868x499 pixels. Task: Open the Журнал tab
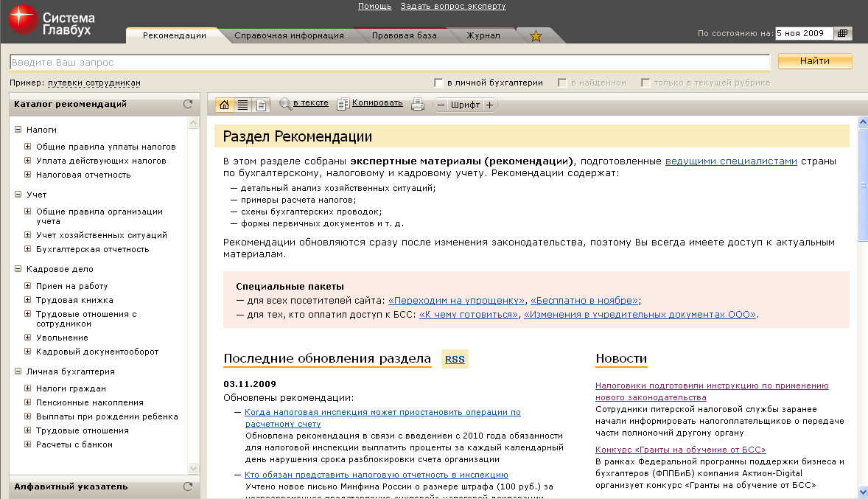coord(483,35)
